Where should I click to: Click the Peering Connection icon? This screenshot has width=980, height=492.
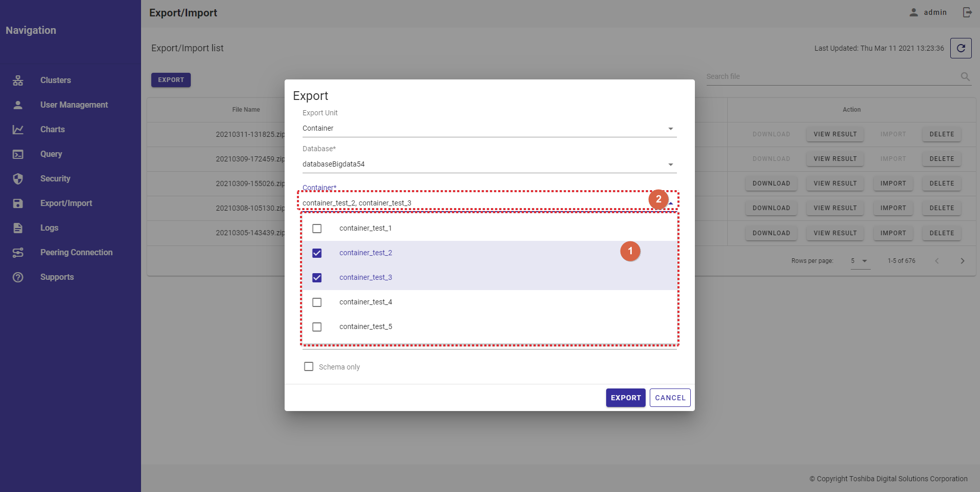pos(18,253)
